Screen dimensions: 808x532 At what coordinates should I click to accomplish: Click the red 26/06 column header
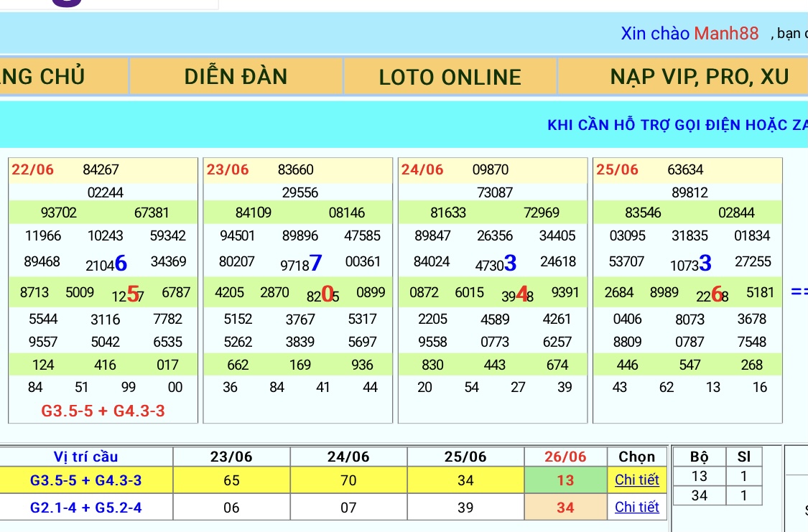pyautogui.click(x=565, y=457)
